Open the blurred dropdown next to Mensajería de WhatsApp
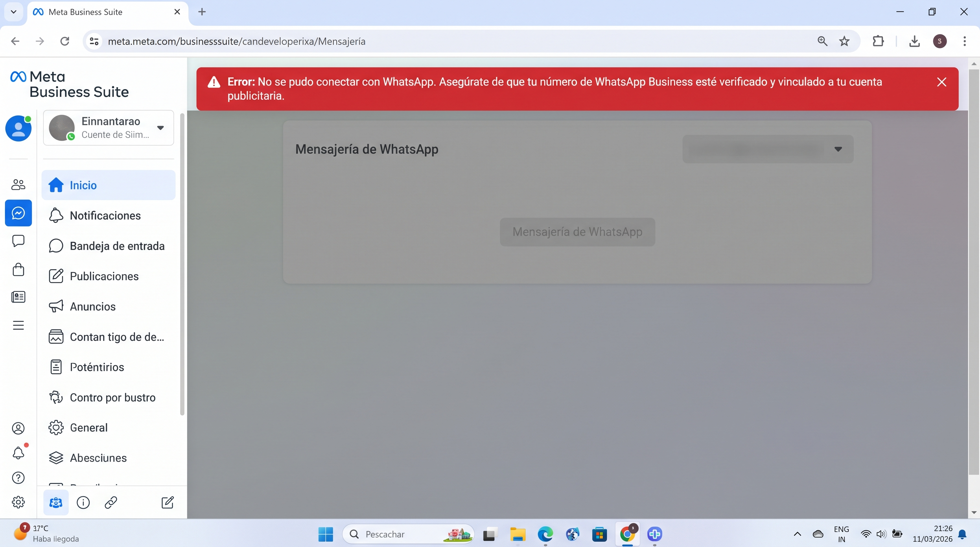 768,149
